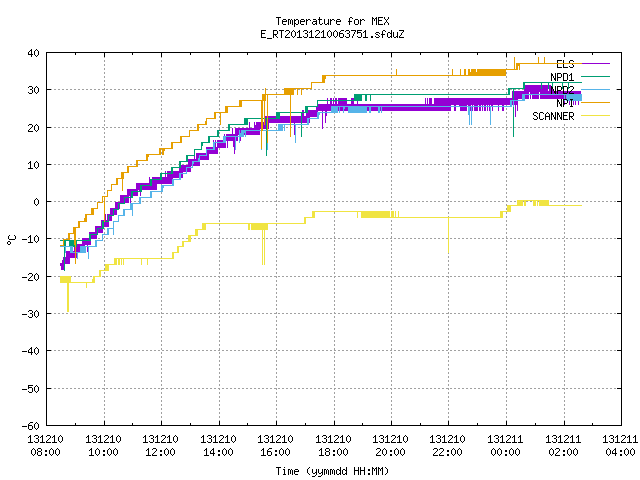Click the y-axis label -10

(31, 239)
